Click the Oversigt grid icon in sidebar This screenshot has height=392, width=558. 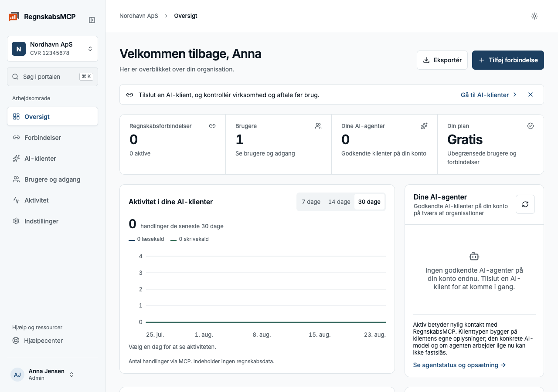16,117
